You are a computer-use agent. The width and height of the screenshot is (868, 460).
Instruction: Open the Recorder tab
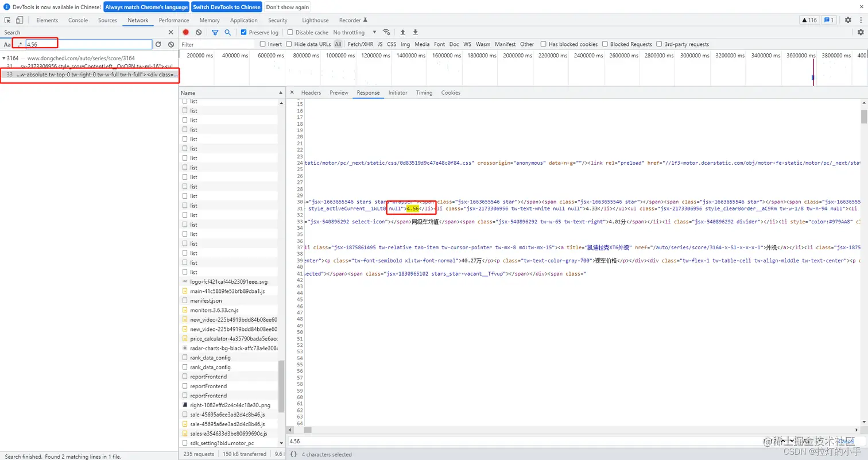353,20
